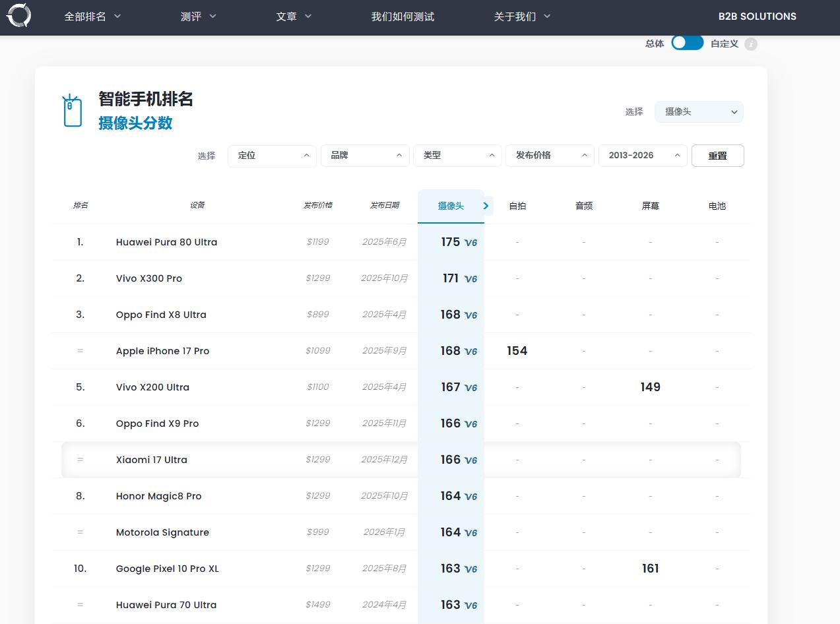Click the V6 badge for Apple iPhone 17 Pro
Image resolution: width=840 pixels, height=624 pixels.
(x=470, y=352)
